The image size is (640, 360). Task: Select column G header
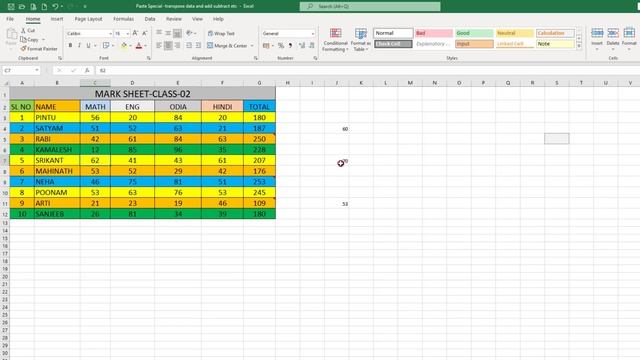coord(259,83)
